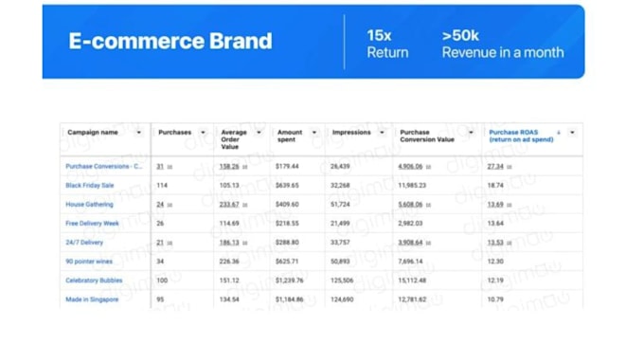644x363 pixels.
Task: Click the info icon next to 13.69 ROAS
Action: point(510,205)
